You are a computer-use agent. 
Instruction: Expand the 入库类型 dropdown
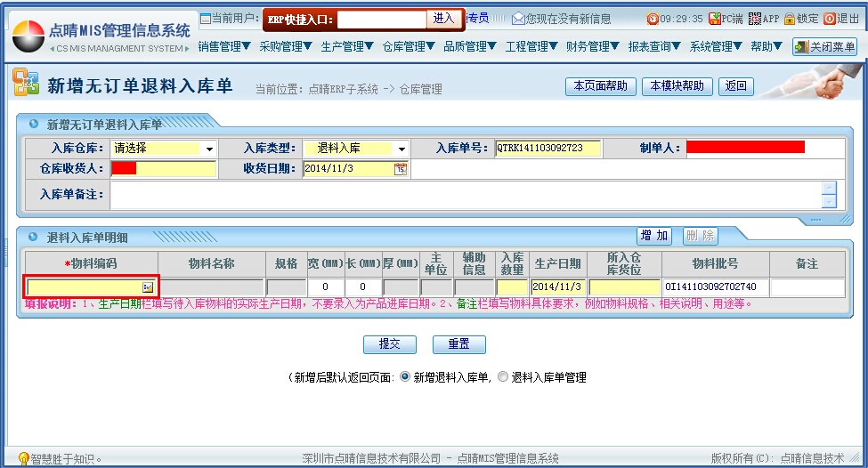coord(402,149)
